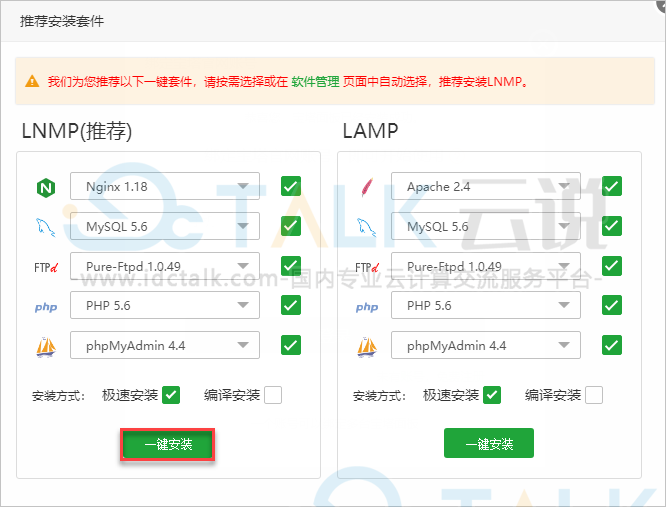Click the phpMyAdmin sailboat icon in LAMP
The width and height of the screenshot is (666, 507).
click(367, 346)
